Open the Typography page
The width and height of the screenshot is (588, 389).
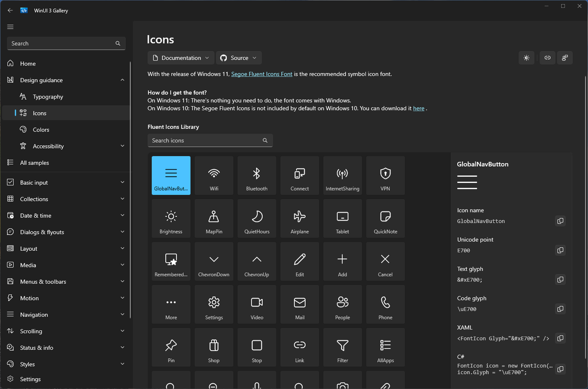point(66,97)
